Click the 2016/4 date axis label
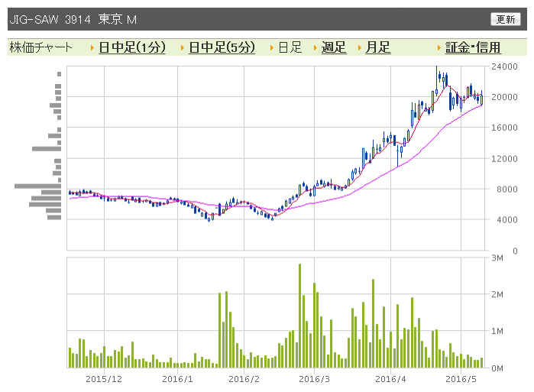Screen dimensions: 534x392 pos(390,379)
